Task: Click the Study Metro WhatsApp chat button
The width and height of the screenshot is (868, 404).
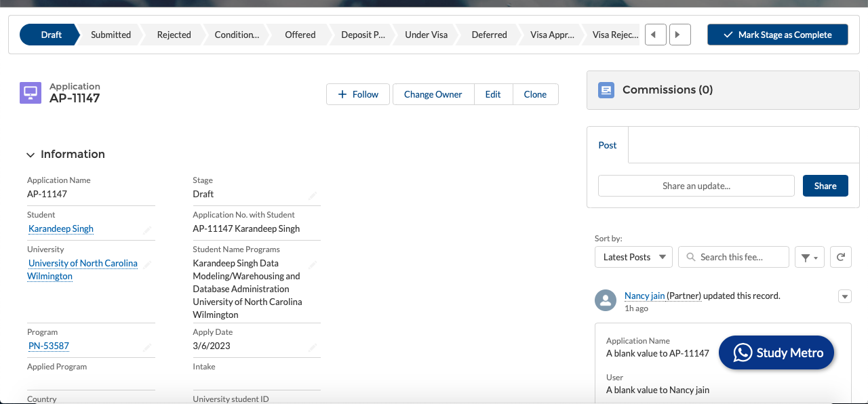Action: point(776,352)
